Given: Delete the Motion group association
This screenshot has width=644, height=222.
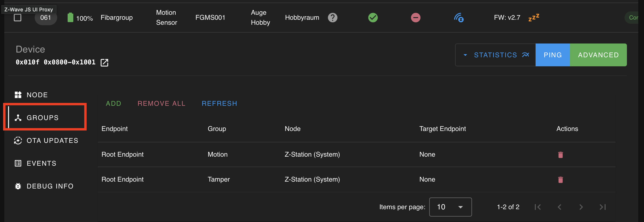Looking at the screenshot, I should pyautogui.click(x=560, y=155).
